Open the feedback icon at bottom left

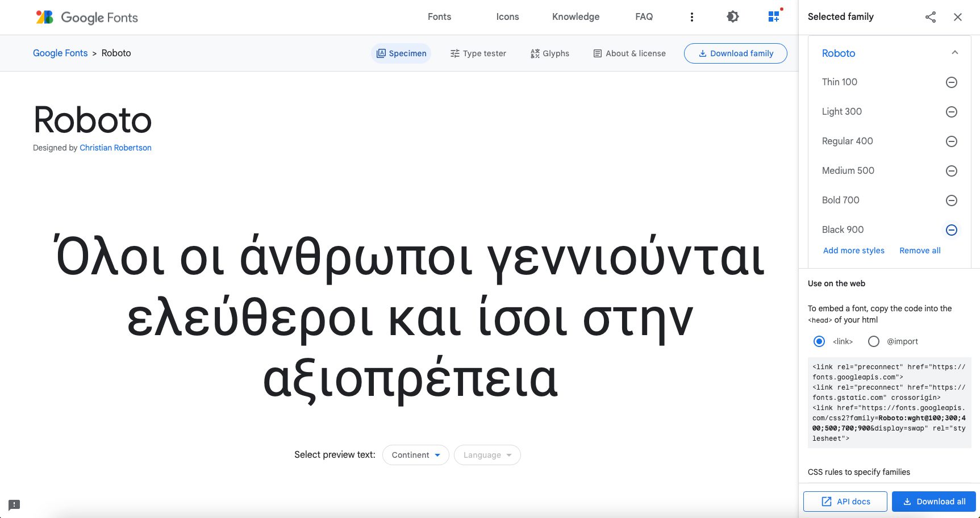click(x=14, y=504)
